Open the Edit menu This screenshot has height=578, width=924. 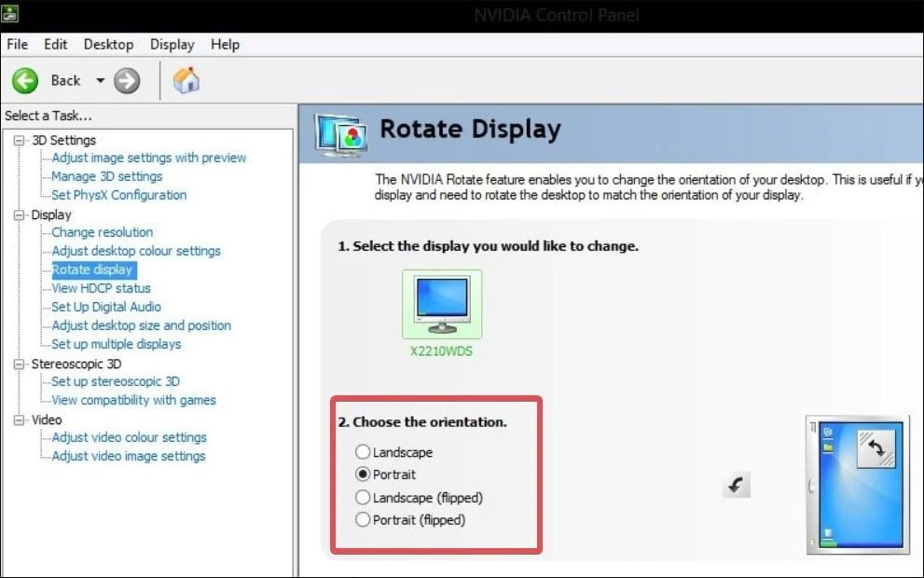tap(55, 44)
